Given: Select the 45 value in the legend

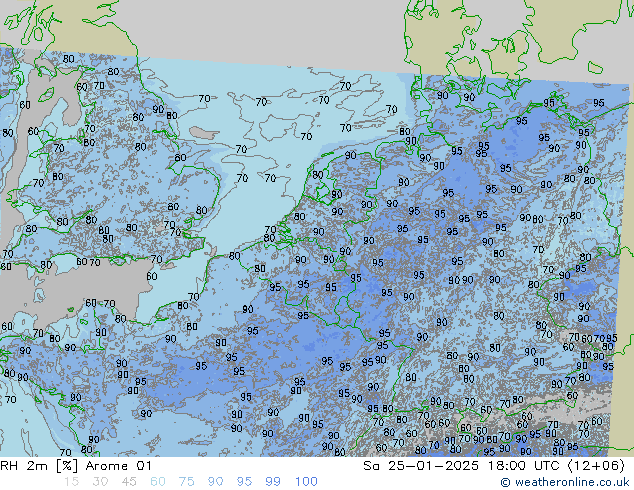Looking at the screenshot, I should (128, 482).
